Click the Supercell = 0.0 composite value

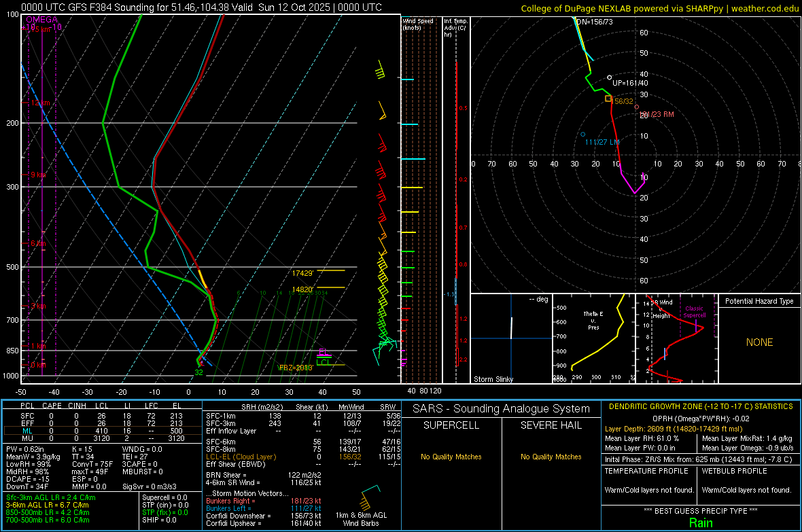coord(164,498)
